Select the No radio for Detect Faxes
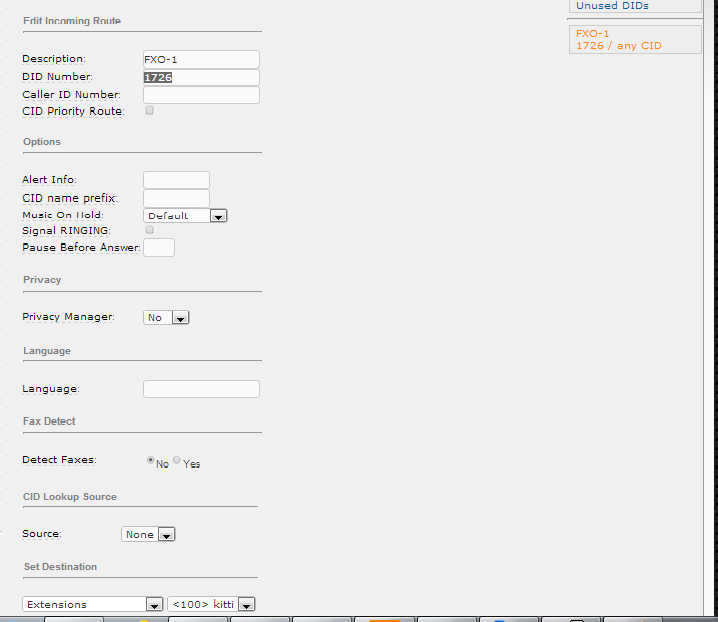The width and height of the screenshot is (718, 622). coord(151,461)
